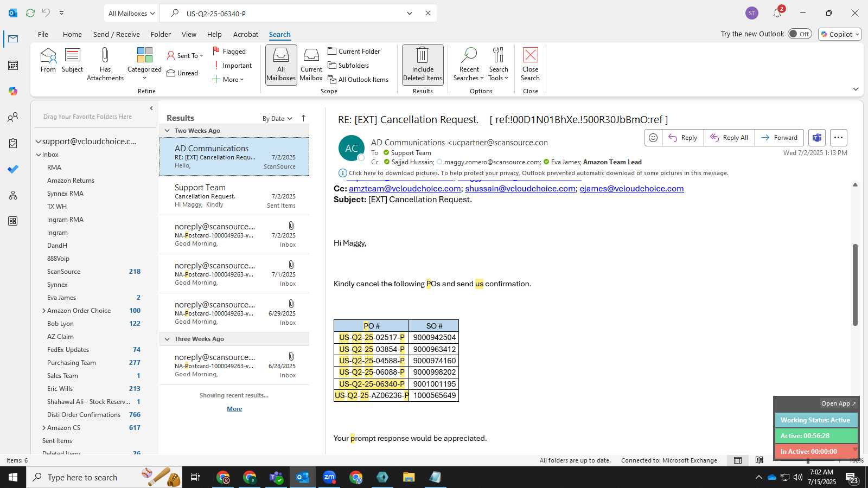Open amzteam@vcloudchoice.com email link
Viewport: 868px width, 488px height.
pos(405,189)
